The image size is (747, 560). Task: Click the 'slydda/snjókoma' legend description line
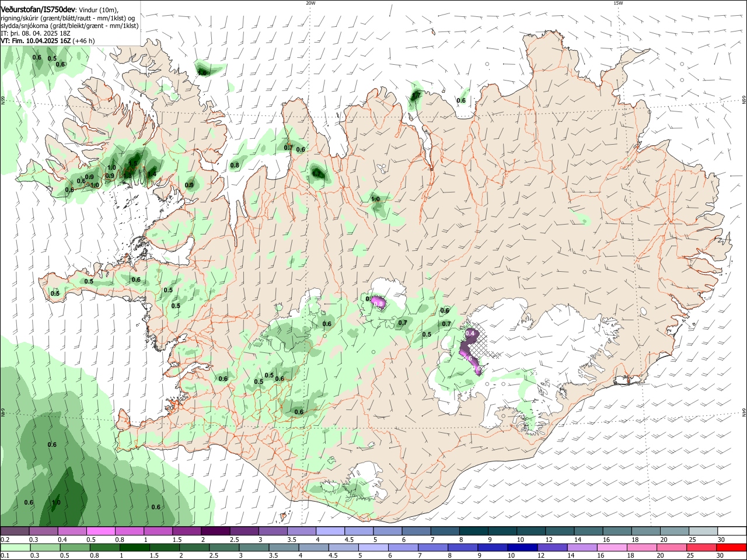[x=69, y=26]
